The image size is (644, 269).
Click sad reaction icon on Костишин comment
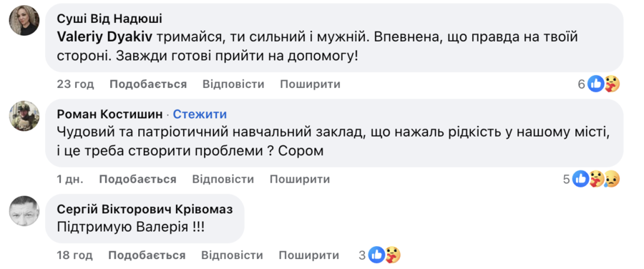point(612,179)
